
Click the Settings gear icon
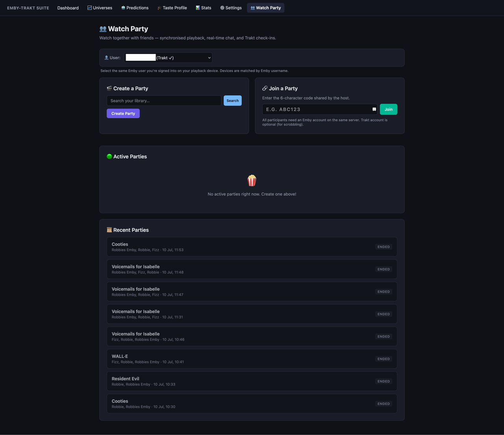222,8
